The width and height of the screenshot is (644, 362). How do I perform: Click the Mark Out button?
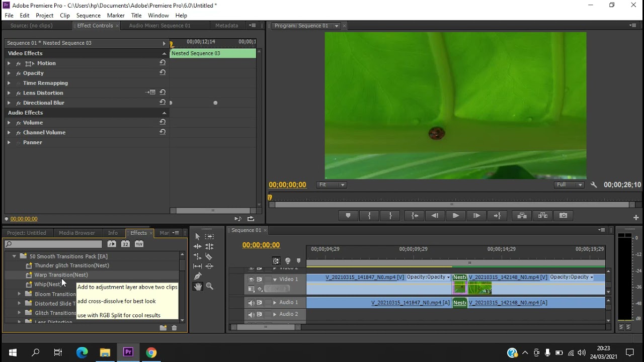click(390, 216)
